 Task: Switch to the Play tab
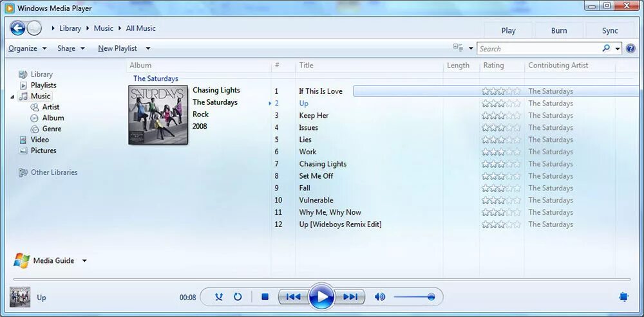pyautogui.click(x=508, y=30)
